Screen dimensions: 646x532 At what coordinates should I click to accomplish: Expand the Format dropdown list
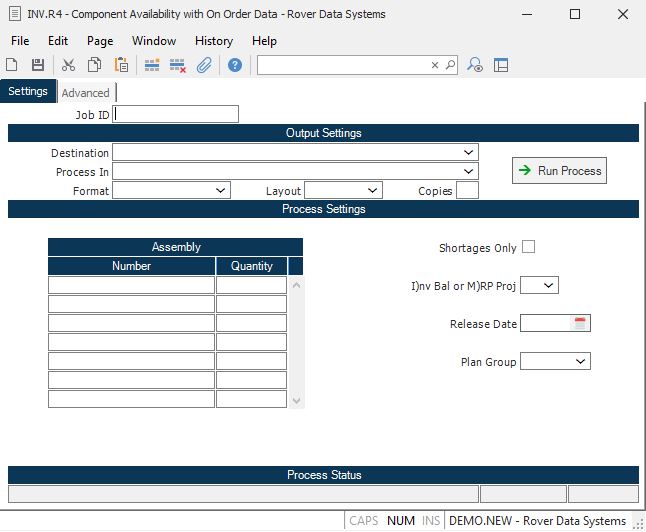click(222, 190)
